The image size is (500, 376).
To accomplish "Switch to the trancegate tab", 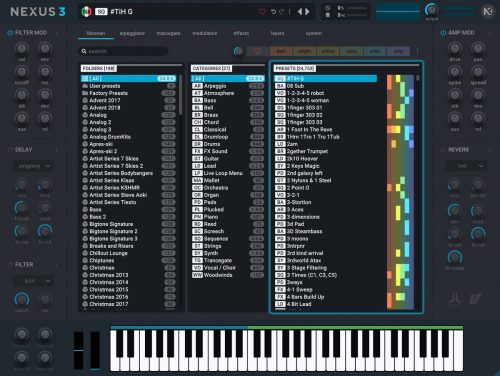I will tap(168, 33).
